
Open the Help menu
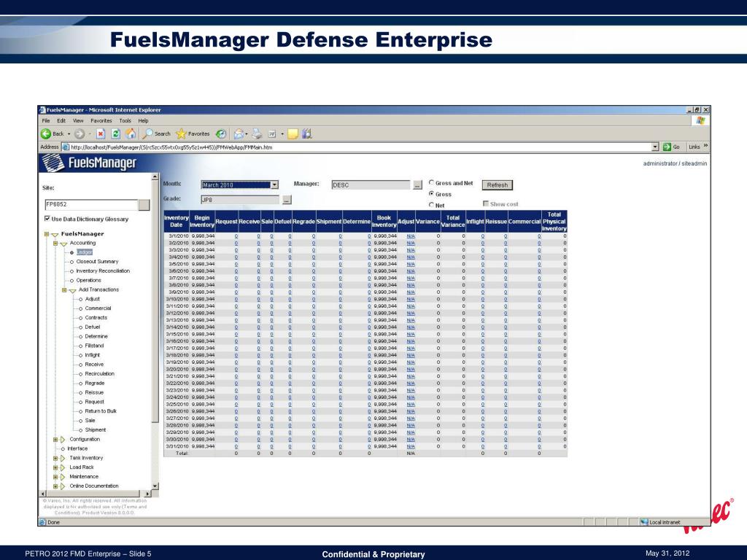pos(144,121)
